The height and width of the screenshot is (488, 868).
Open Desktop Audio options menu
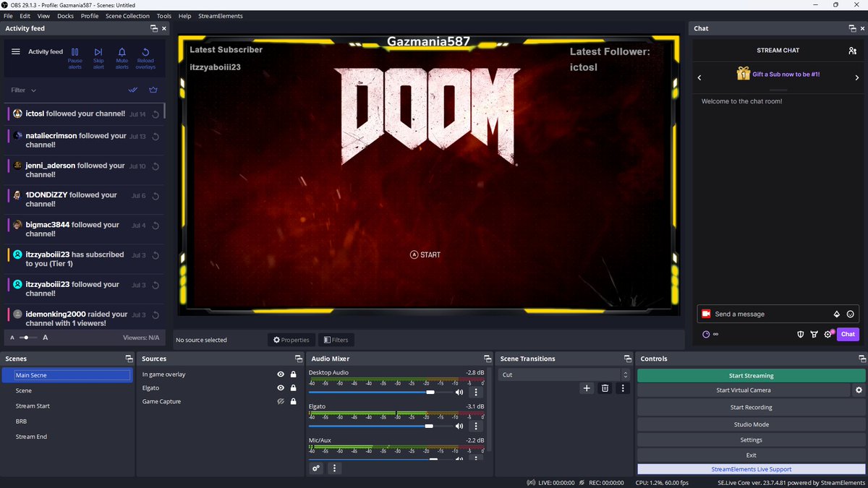[476, 392]
